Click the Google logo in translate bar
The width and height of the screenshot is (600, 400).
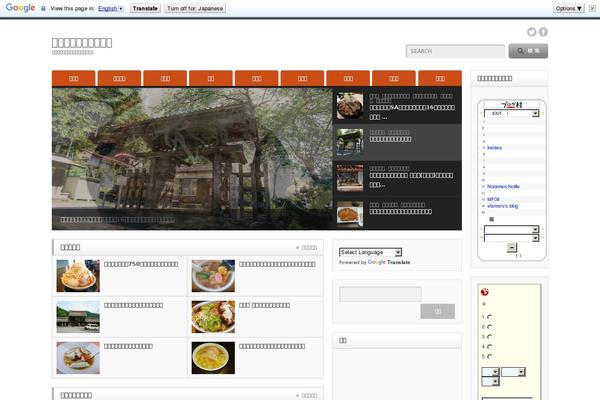[20, 8]
